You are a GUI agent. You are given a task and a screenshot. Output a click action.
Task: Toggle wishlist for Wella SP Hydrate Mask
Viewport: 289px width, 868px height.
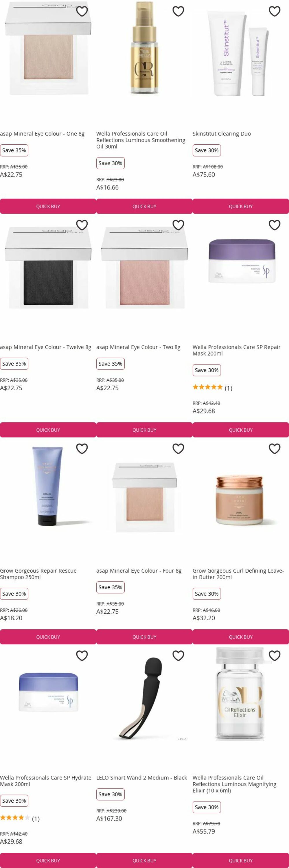coord(82,655)
